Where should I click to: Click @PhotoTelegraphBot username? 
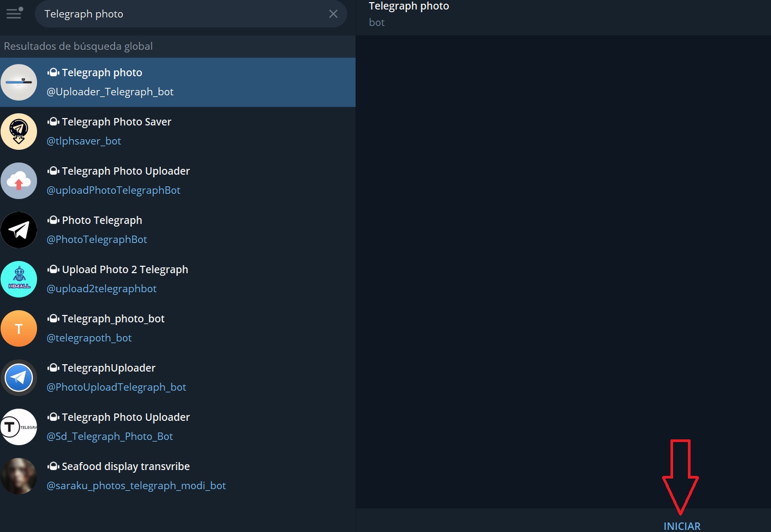[x=97, y=240]
